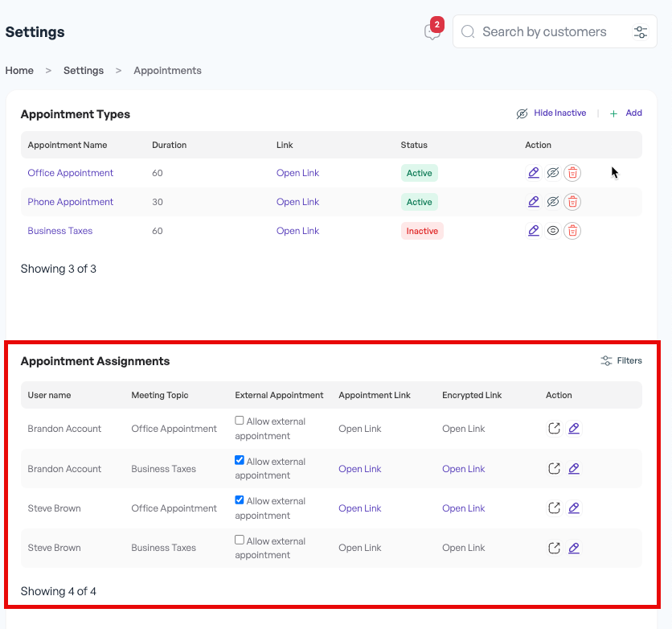Edit the Business Taxes appointment type
This screenshot has height=629, width=672.
click(x=534, y=231)
